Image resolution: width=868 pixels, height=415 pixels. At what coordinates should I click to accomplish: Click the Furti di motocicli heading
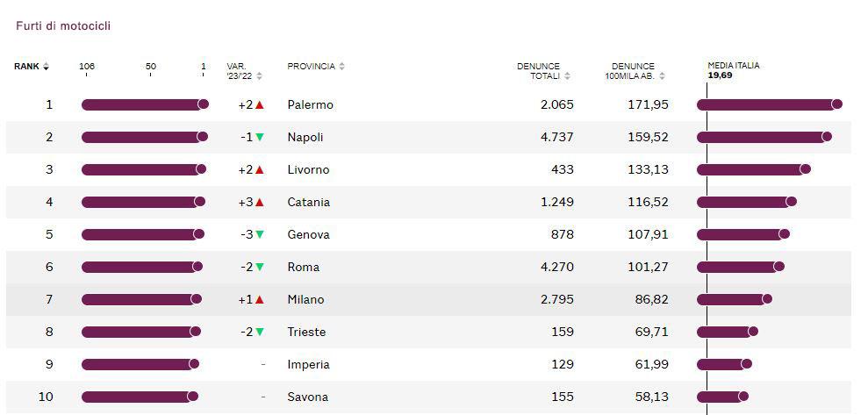tap(63, 26)
